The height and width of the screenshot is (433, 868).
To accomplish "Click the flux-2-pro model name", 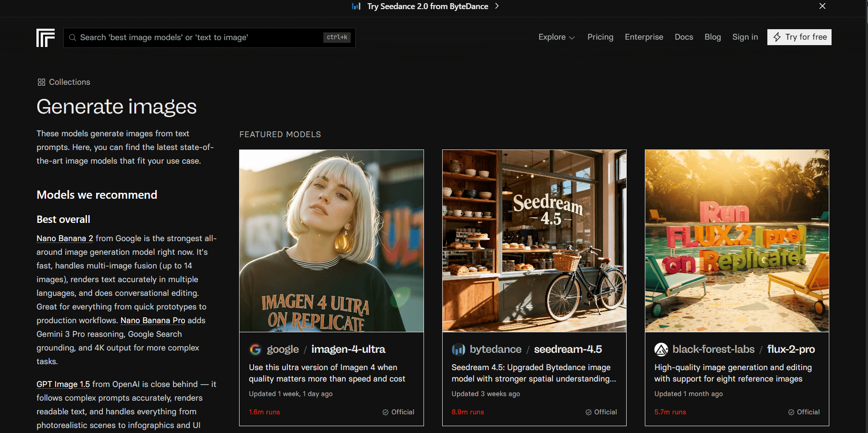I will point(791,349).
